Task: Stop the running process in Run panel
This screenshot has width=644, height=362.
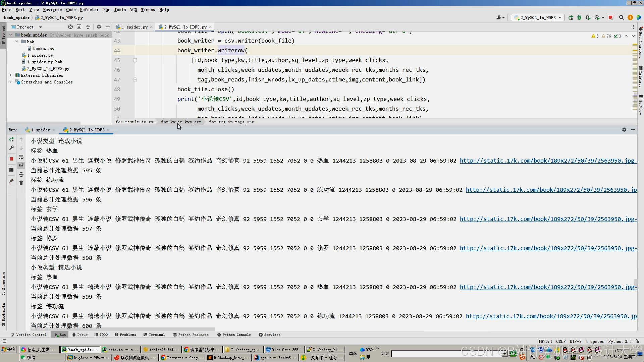Action: coord(11,159)
